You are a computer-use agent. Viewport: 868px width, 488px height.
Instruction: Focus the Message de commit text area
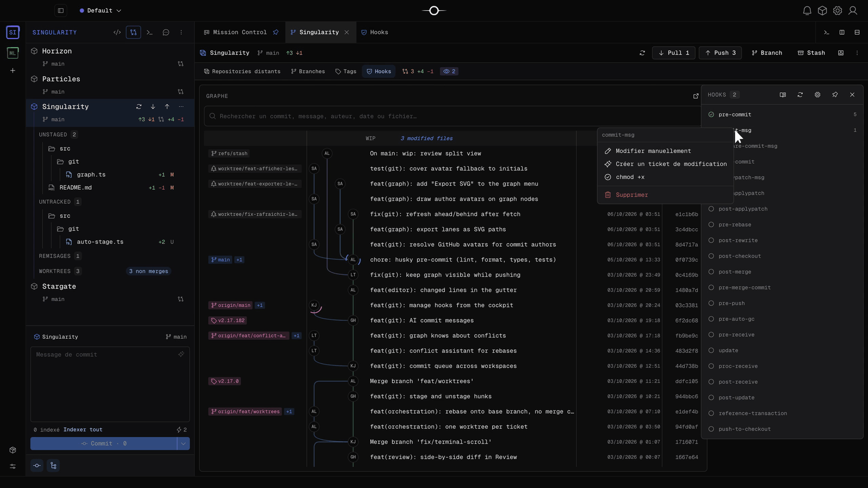110,384
